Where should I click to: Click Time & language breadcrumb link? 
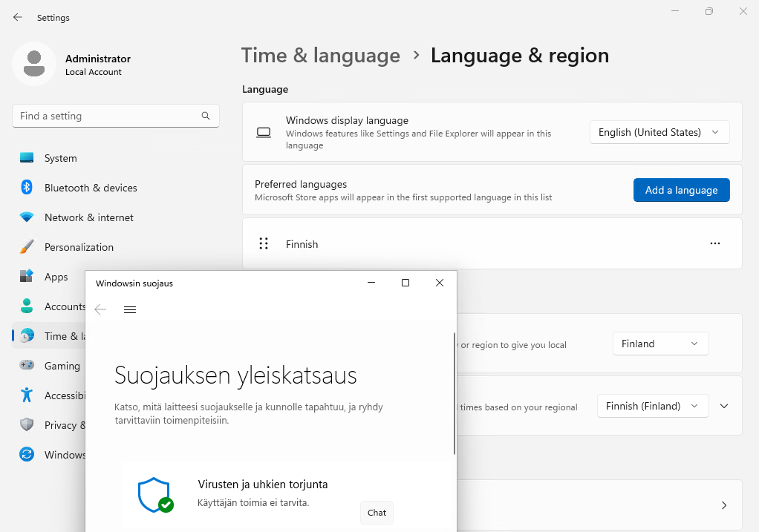tap(320, 56)
